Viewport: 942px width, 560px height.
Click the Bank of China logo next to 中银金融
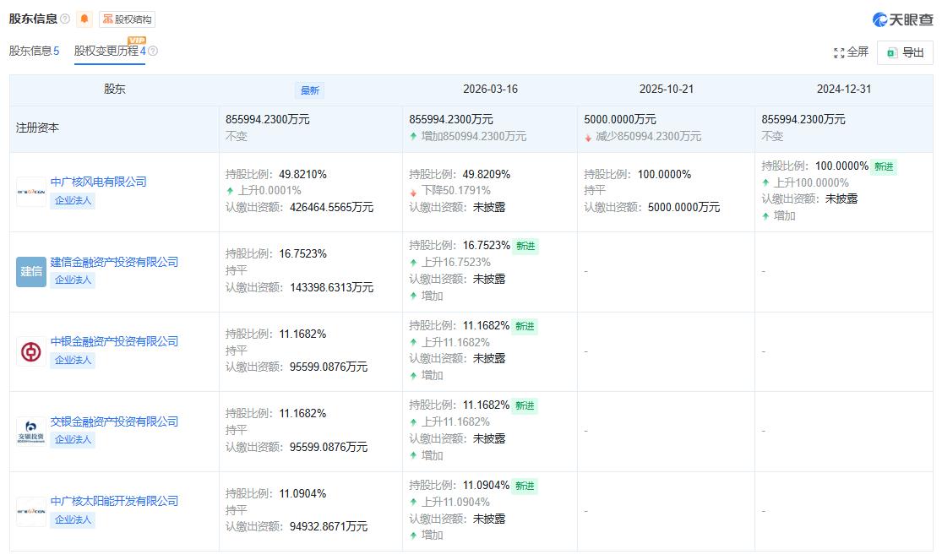point(30,351)
